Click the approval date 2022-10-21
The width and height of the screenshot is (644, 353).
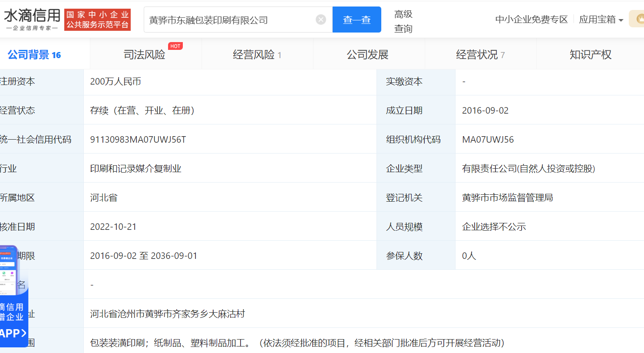click(x=113, y=227)
